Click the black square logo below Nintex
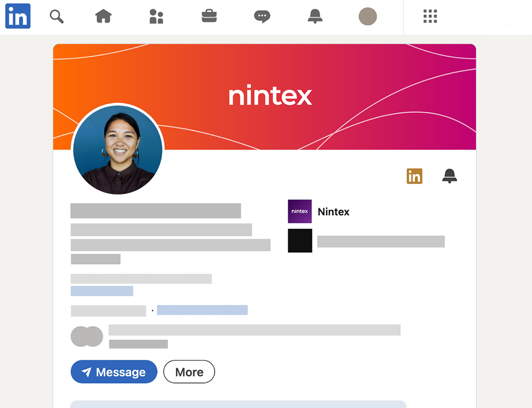The width and height of the screenshot is (532, 408). pyautogui.click(x=299, y=241)
